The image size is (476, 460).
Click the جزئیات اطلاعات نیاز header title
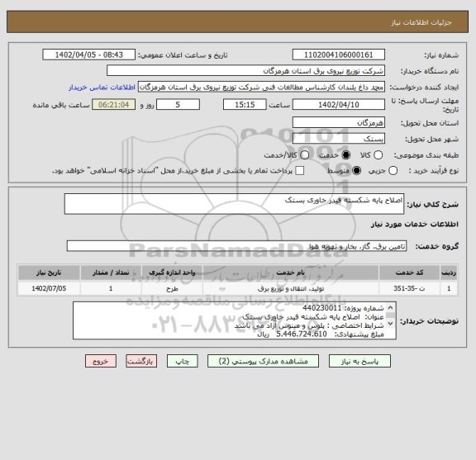[x=421, y=22]
